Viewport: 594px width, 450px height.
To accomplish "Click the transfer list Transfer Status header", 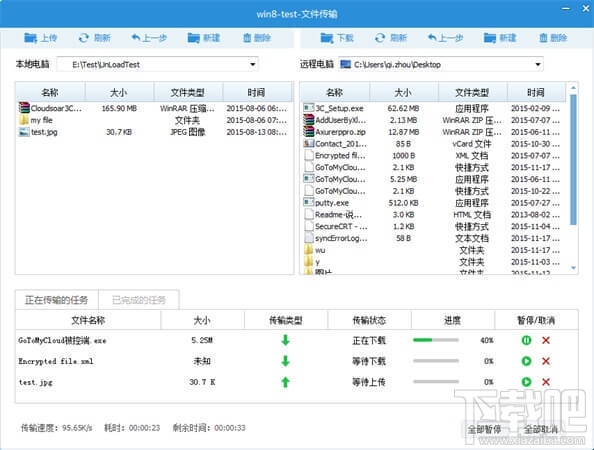I will pyautogui.click(x=369, y=320).
